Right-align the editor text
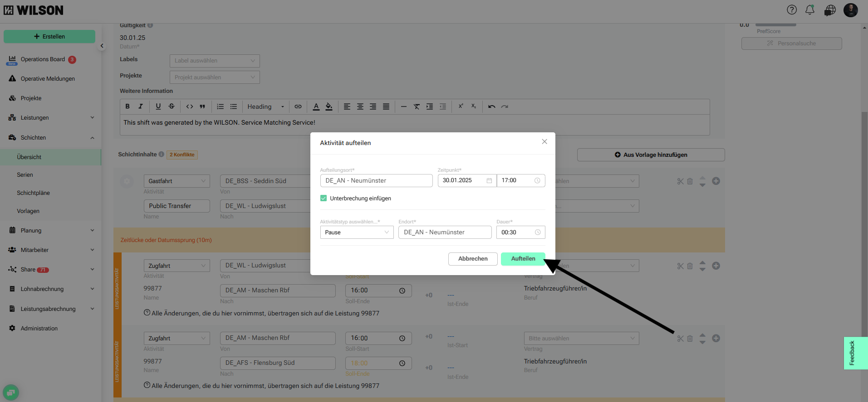The image size is (868, 402). click(373, 107)
